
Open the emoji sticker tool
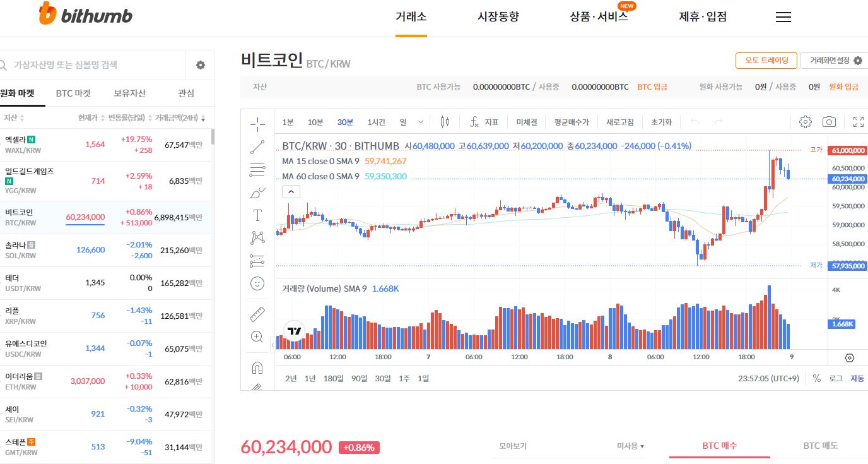click(x=257, y=284)
